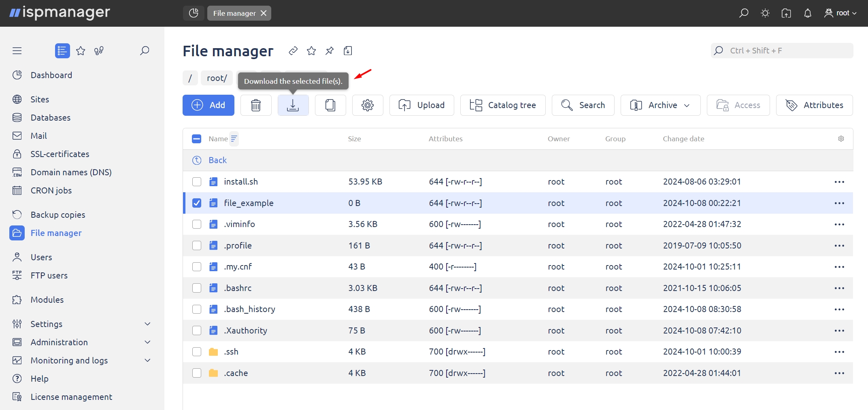Open table column settings gear
The height and width of the screenshot is (410, 868).
[841, 139]
